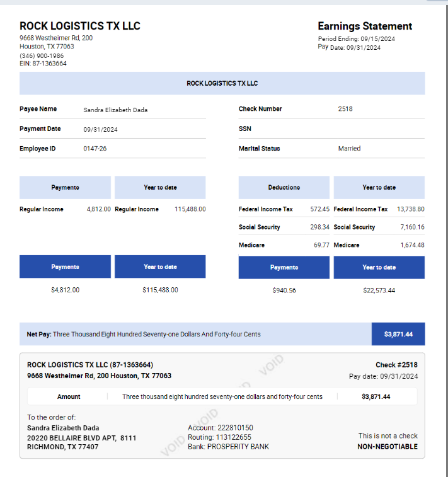This screenshot has height=477, width=448.
Task: Select the $940.56 deductions total
Action: click(284, 290)
